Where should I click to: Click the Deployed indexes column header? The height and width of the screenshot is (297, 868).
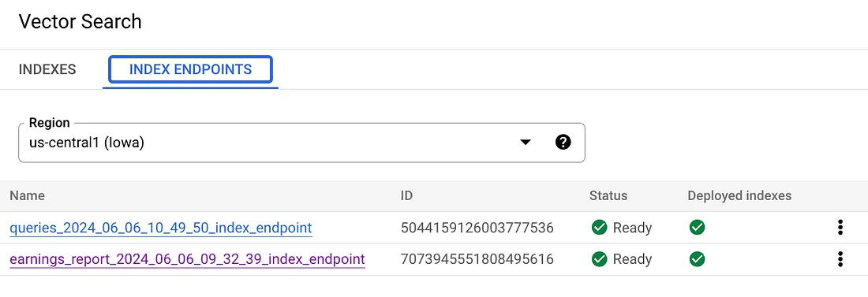739,196
